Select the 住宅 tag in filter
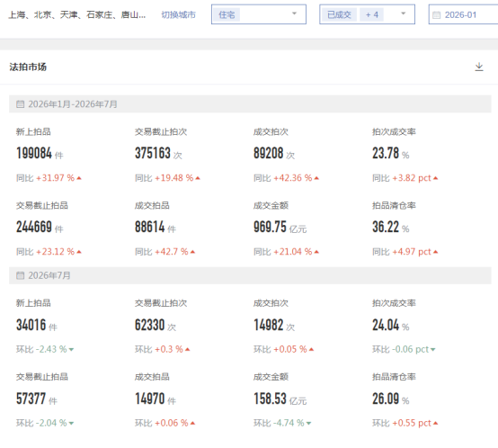 point(227,14)
